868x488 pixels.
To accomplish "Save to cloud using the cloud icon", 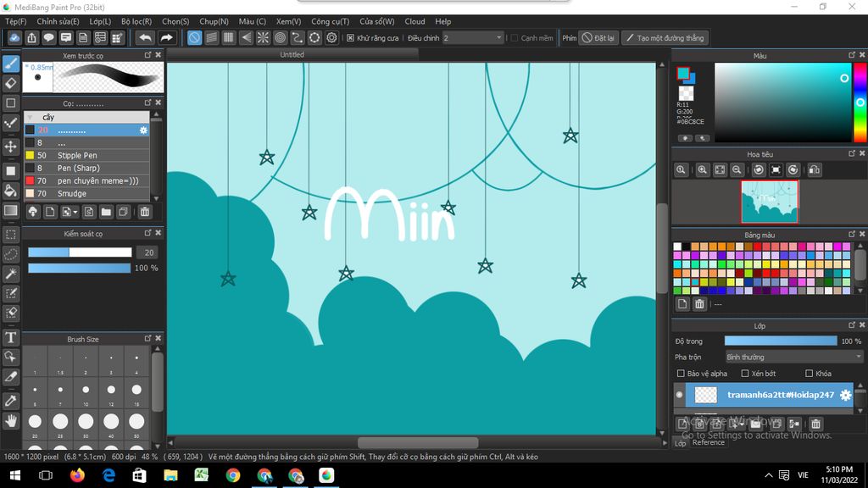I will [x=14, y=37].
